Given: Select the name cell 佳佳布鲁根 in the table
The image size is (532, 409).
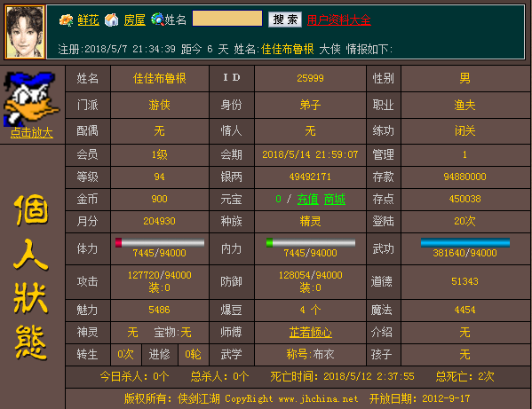Looking at the screenshot, I should point(160,79).
